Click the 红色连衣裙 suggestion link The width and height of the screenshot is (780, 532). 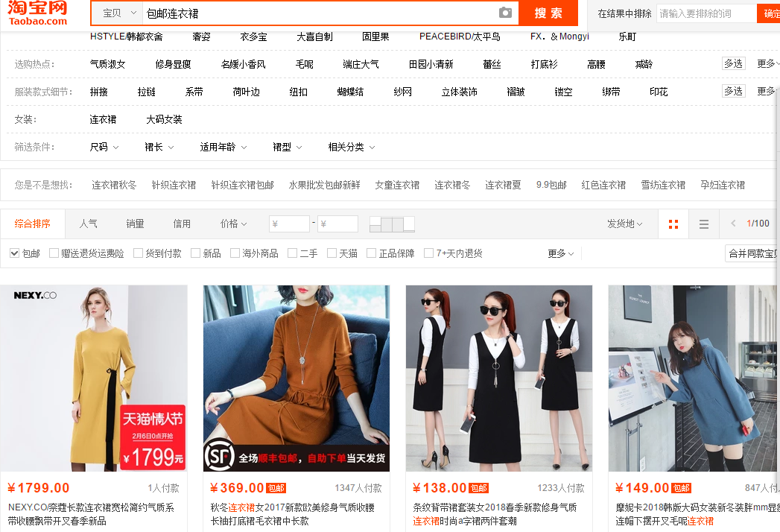point(603,185)
